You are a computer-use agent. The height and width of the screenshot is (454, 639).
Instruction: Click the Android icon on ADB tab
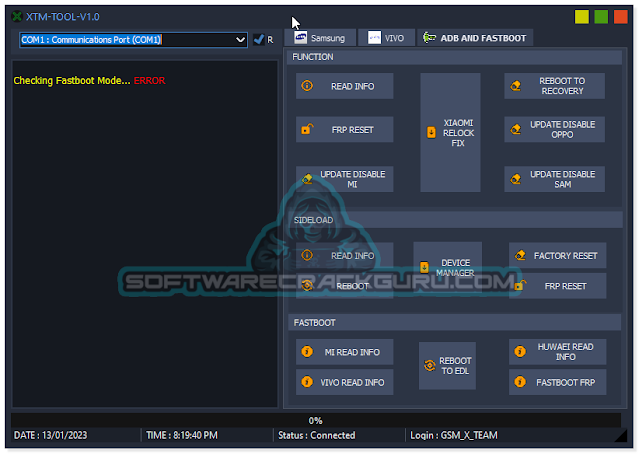click(429, 38)
